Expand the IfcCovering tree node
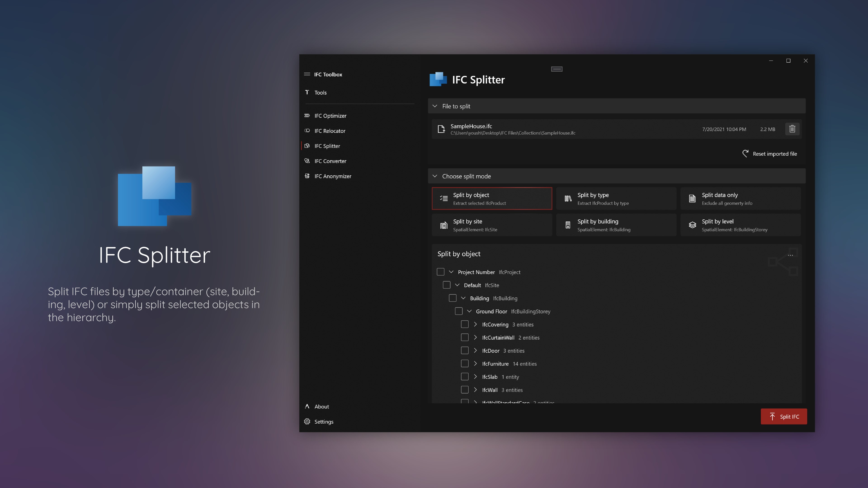868x488 pixels. coord(475,324)
